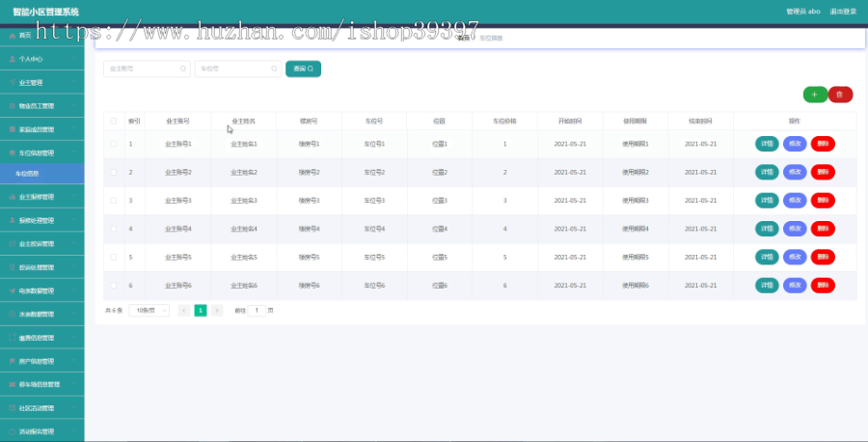Open 详情 for row 业主账号1
Screen dimensions: 868x442
coord(767,144)
